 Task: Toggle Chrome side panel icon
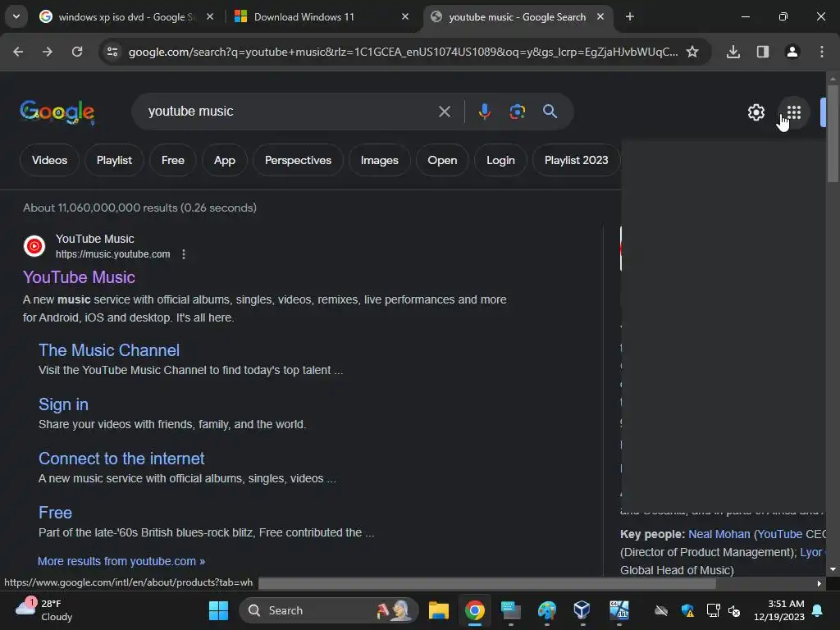click(762, 52)
